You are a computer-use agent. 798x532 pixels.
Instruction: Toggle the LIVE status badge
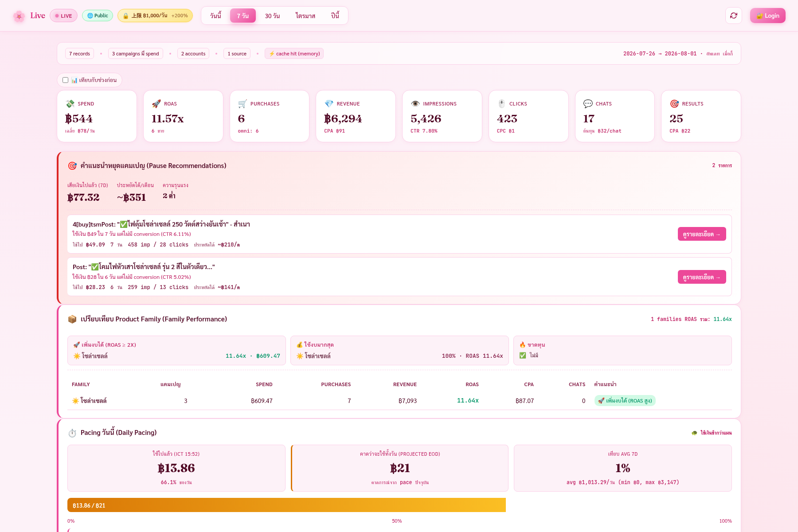pyautogui.click(x=63, y=16)
